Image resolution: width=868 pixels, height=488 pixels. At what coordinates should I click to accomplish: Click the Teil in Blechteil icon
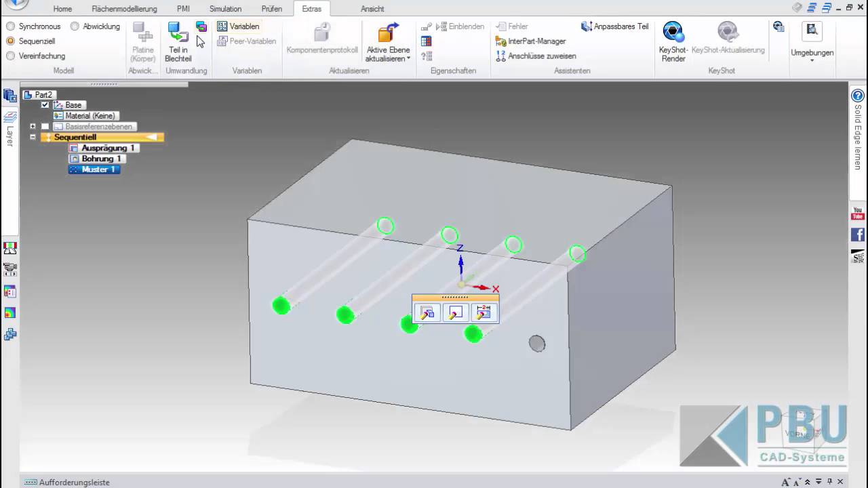pos(178,32)
